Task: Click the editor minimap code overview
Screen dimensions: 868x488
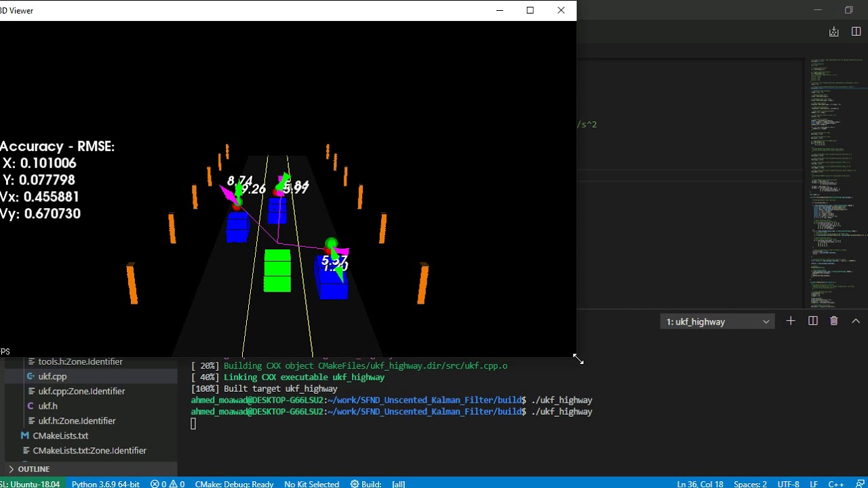Action: click(x=836, y=183)
